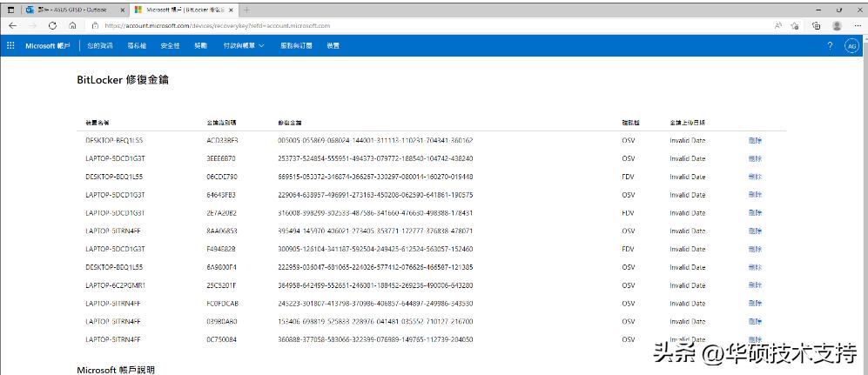The width and height of the screenshot is (868, 375).
Task: Open the Microsoft app launcher grid
Action: pyautogui.click(x=10, y=46)
